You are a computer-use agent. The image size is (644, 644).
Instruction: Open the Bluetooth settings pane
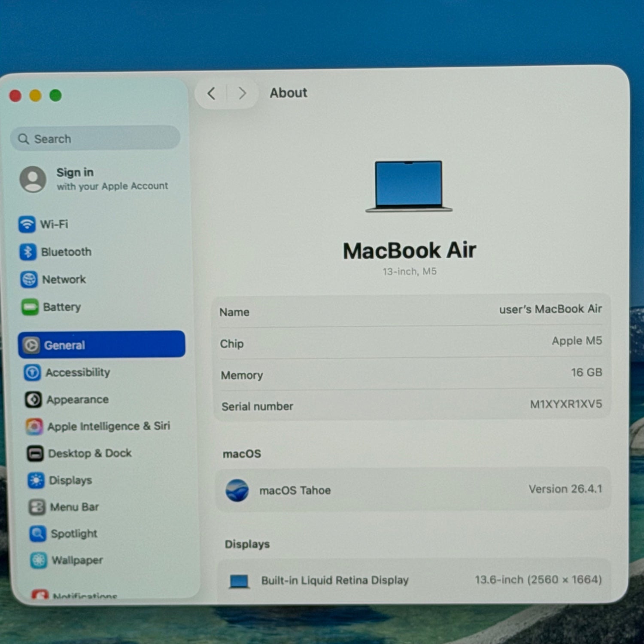[x=100, y=252]
